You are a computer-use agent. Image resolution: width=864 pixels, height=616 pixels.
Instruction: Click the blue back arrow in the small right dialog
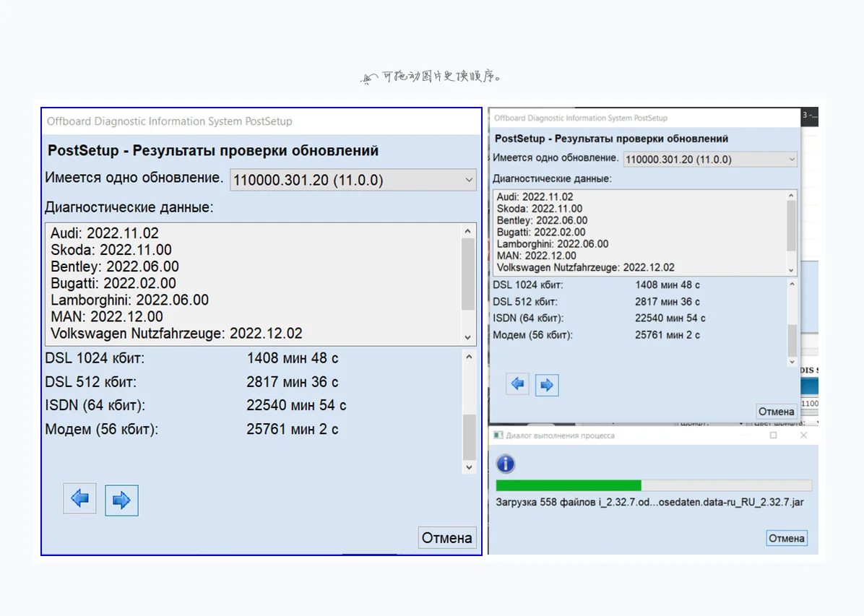point(517,384)
